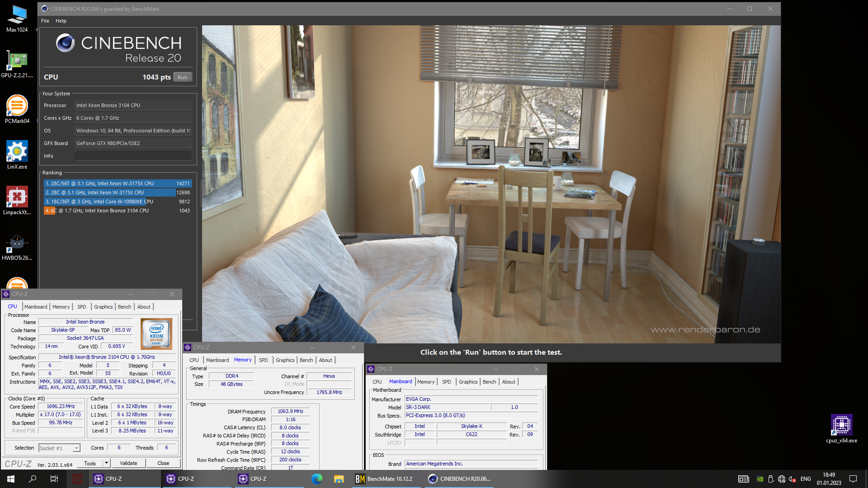Screen dimensions: 868x488
Task: Open the GPU-Z.2.21 desktop shortcut
Action: click(x=17, y=64)
